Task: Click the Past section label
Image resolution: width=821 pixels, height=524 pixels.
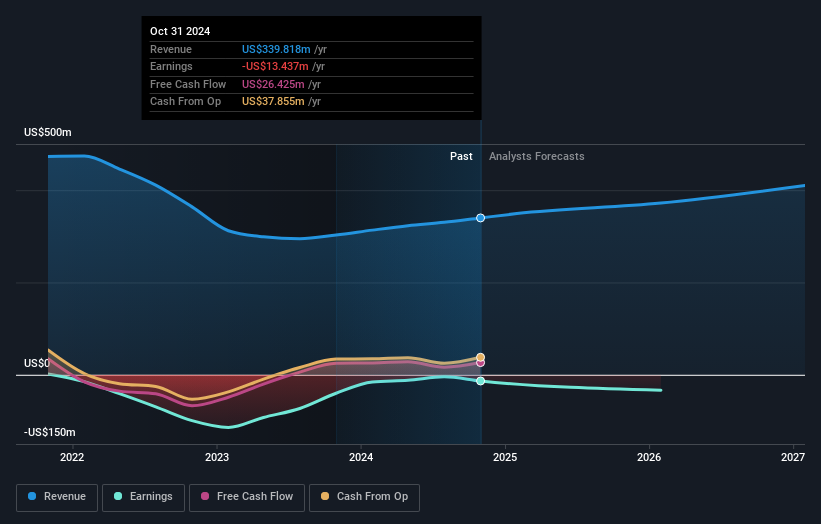Action: coord(461,157)
